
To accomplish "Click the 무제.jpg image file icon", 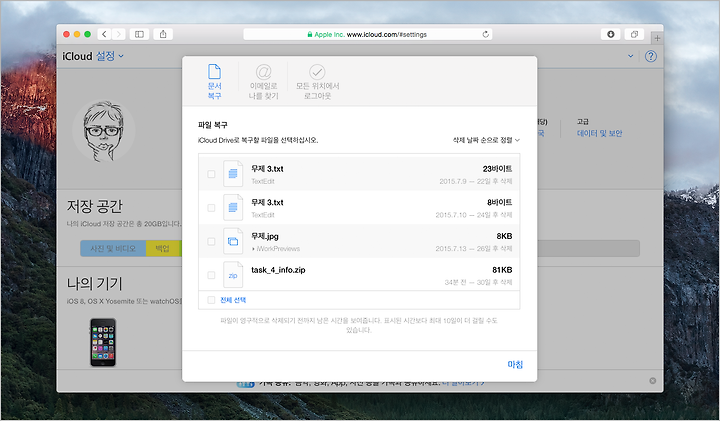I will pyautogui.click(x=233, y=241).
